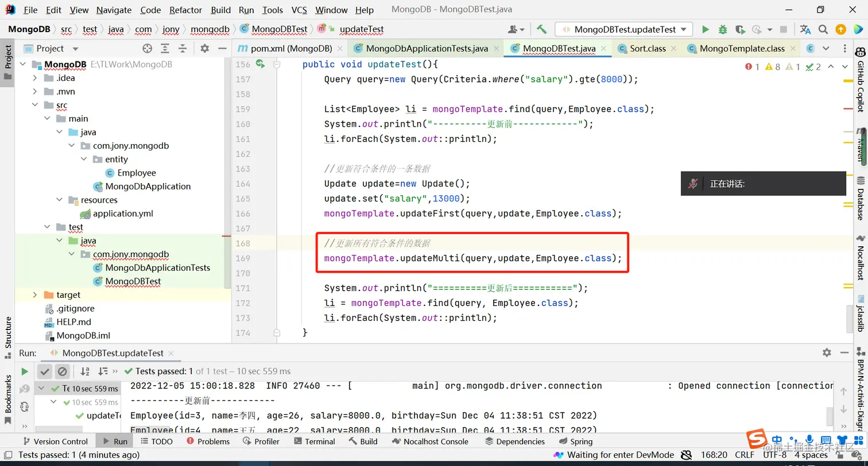868x466 pixels.
Task: Rerun tests with Run panel play icon
Action: 25,371
